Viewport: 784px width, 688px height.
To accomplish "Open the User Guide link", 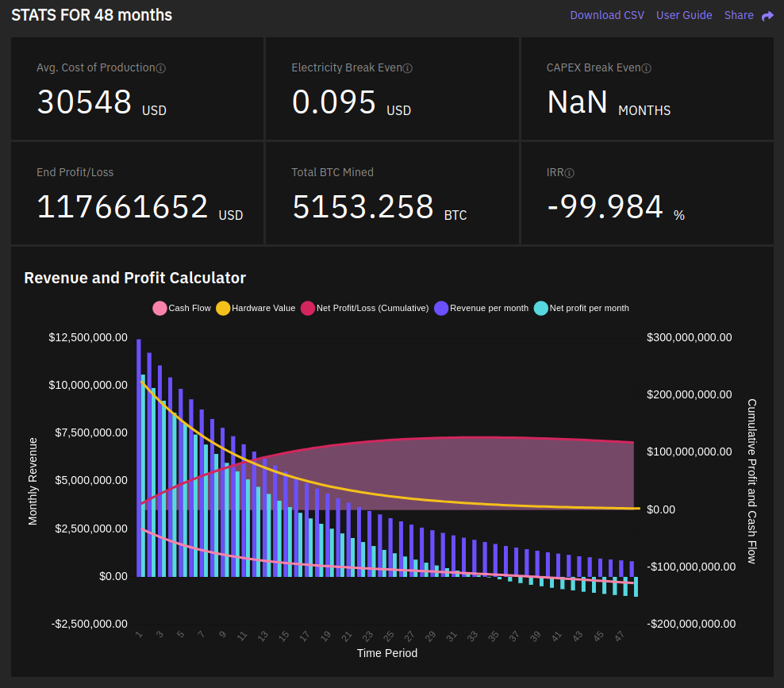I will pyautogui.click(x=684, y=15).
